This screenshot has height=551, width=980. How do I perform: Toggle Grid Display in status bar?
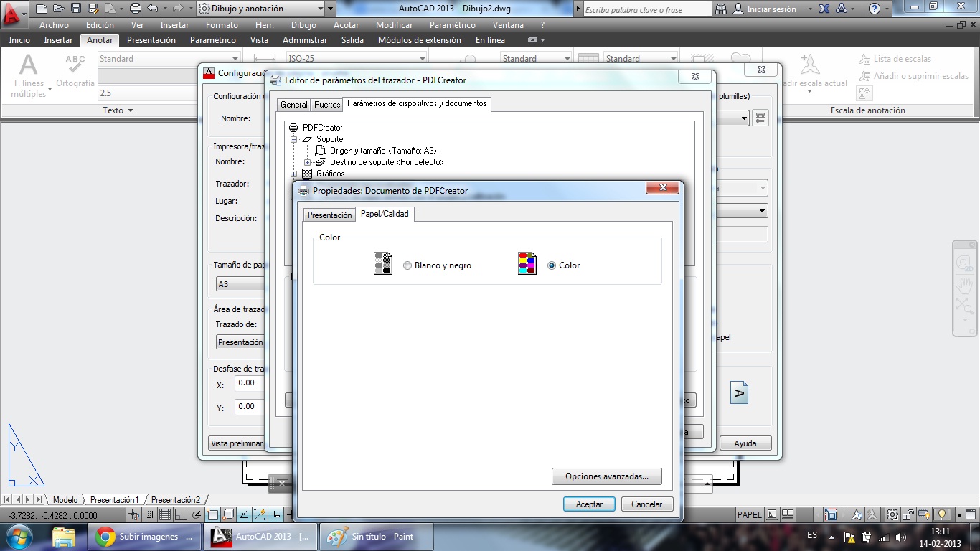pyautogui.click(x=165, y=514)
